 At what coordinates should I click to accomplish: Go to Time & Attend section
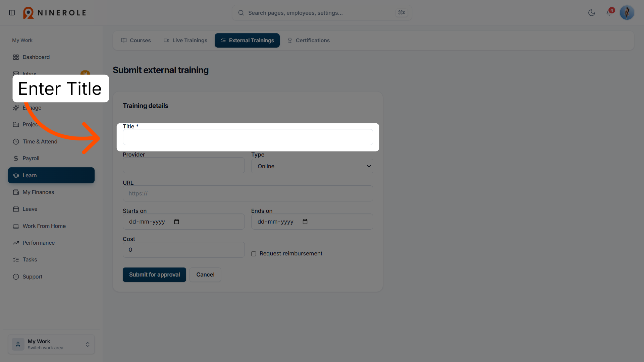click(51, 141)
